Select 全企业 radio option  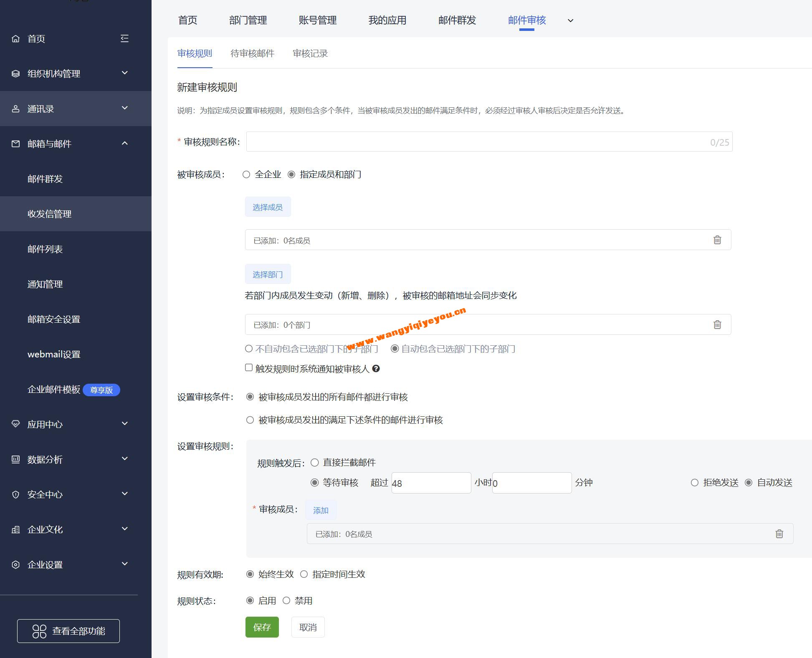(246, 175)
